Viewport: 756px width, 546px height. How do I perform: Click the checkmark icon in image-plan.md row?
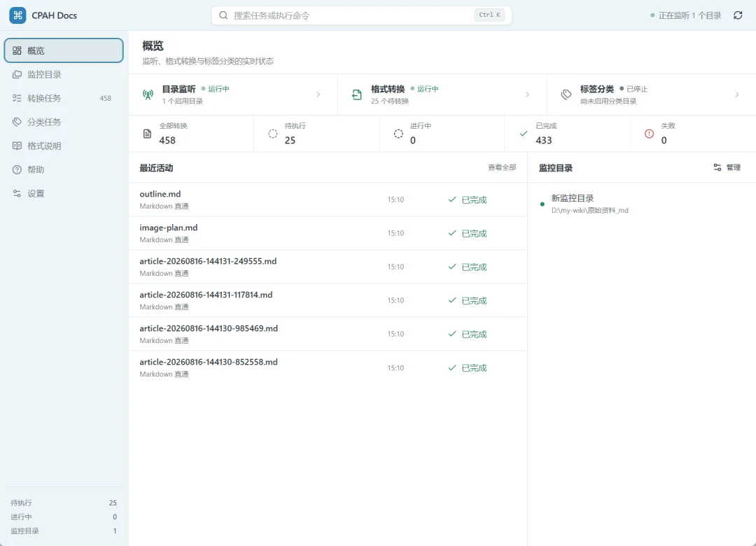(x=451, y=233)
